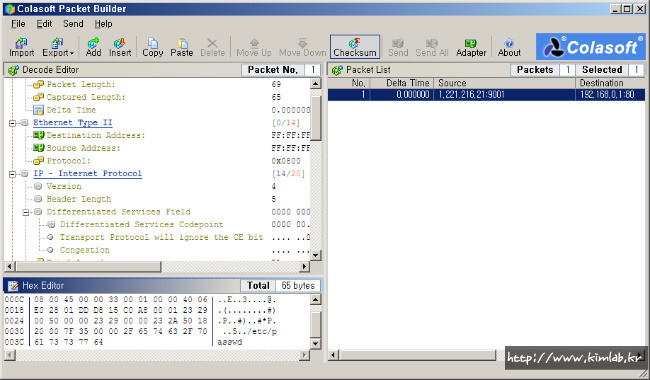
Task: Click the Send toolbar icon
Action: coord(398,46)
